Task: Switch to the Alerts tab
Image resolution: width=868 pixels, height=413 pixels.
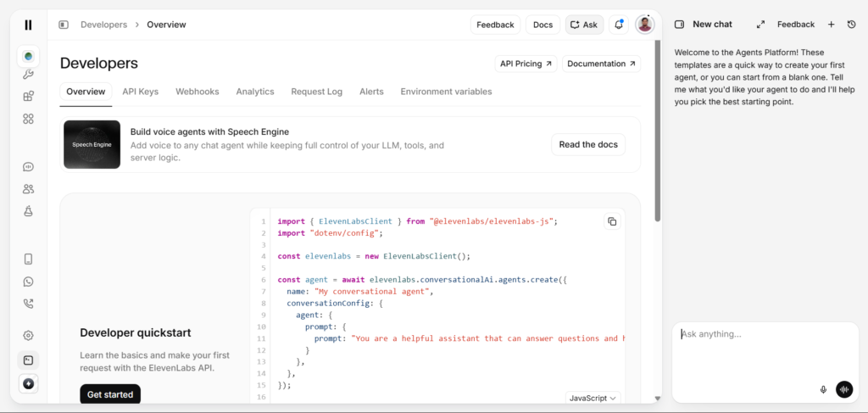Action: pos(371,92)
